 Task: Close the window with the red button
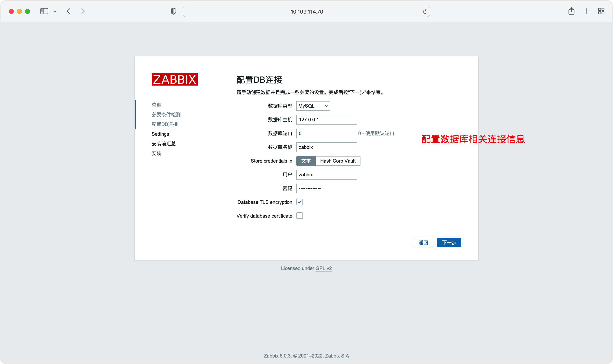click(11, 11)
